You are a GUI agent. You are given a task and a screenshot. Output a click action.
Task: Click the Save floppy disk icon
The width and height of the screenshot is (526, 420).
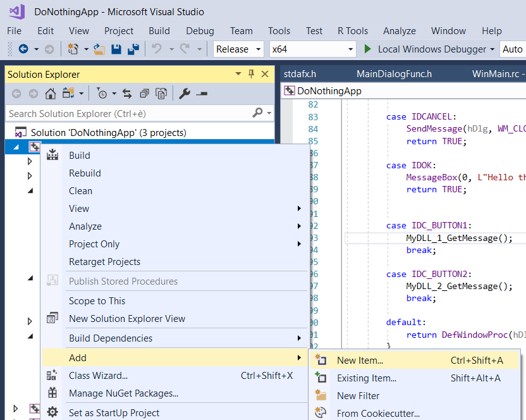coord(116,49)
